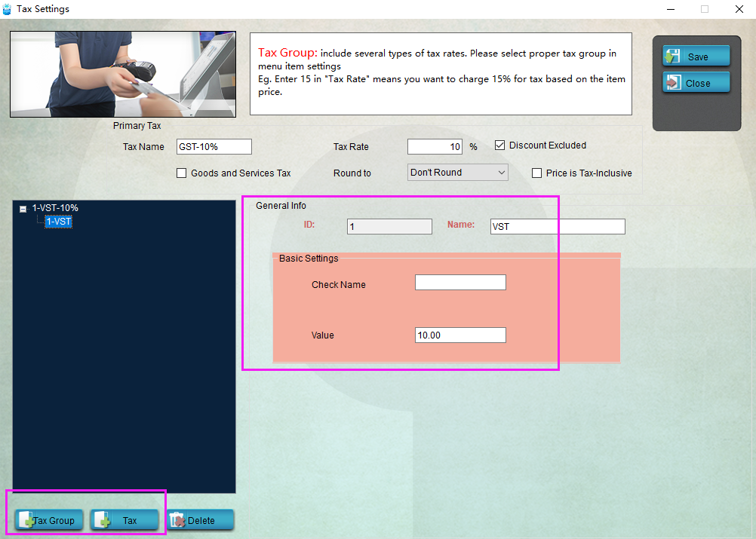Select the 1-VST-10% tax group
Viewport: 756px width, 539px height.
[55, 208]
